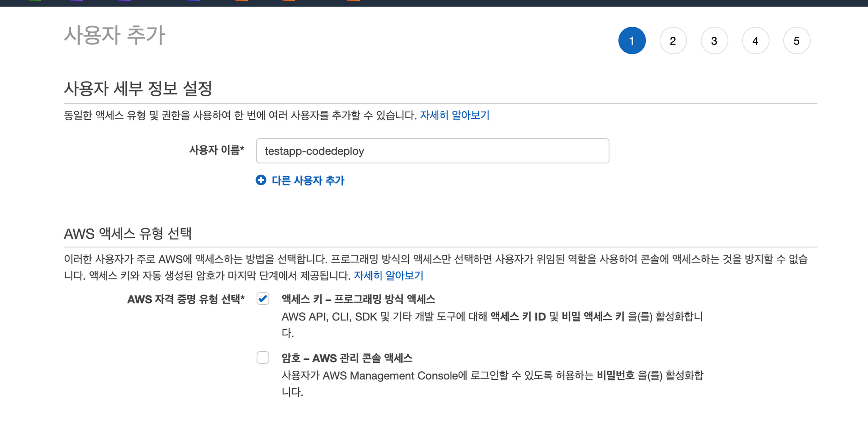Open '자세히 알아보기' link under 사용자 세부 정보 설정
The image size is (868, 440).
(x=455, y=115)
